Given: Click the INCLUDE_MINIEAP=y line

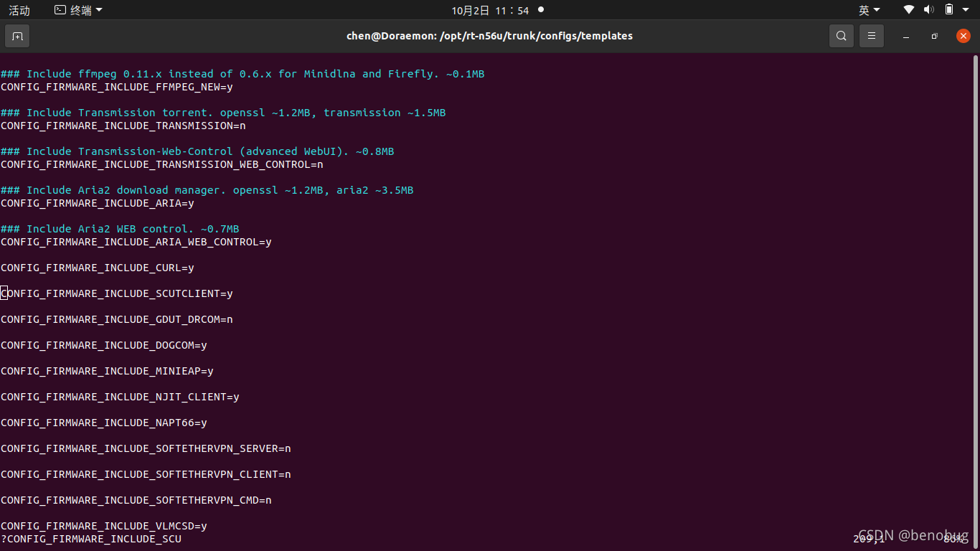Looking at the screenshot, I should coord(107,371).
